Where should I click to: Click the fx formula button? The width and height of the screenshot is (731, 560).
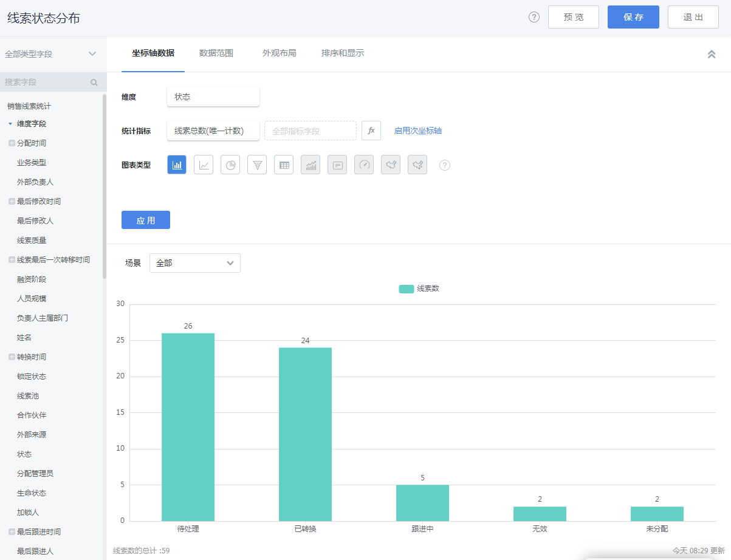coord(371,131)
